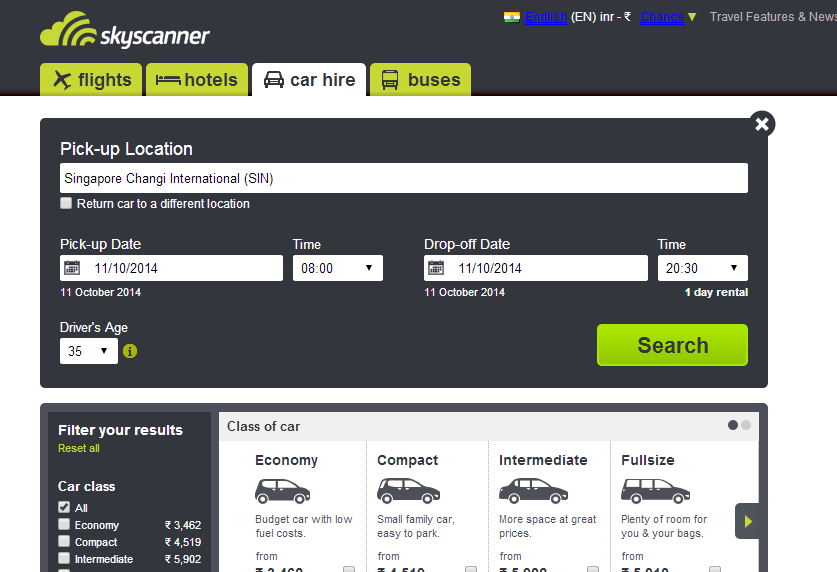Click the English language link
Screen dimensions: 837x572
(546, 17)
